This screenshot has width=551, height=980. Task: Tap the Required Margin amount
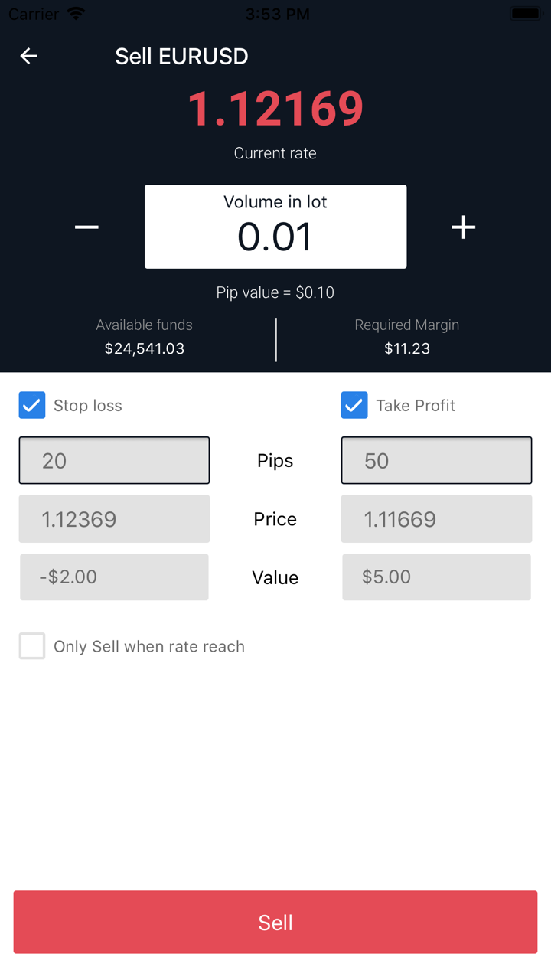(407, 348)
